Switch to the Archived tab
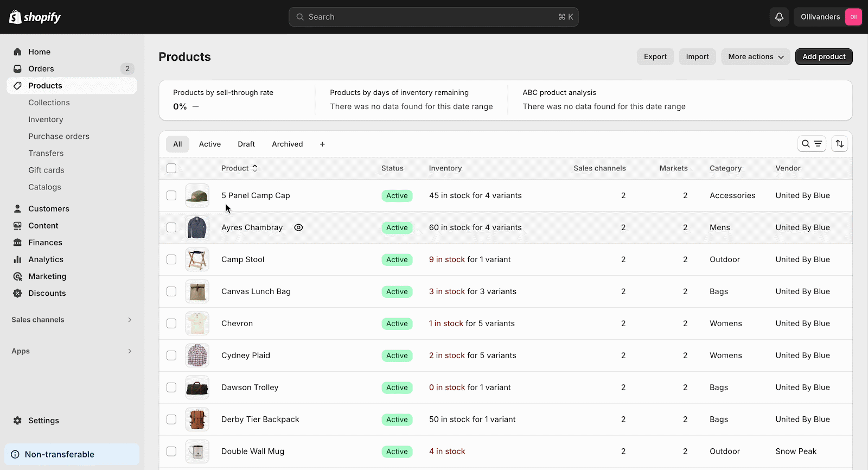The width and height of the screenshot is (868, 470). click(288, 144)
